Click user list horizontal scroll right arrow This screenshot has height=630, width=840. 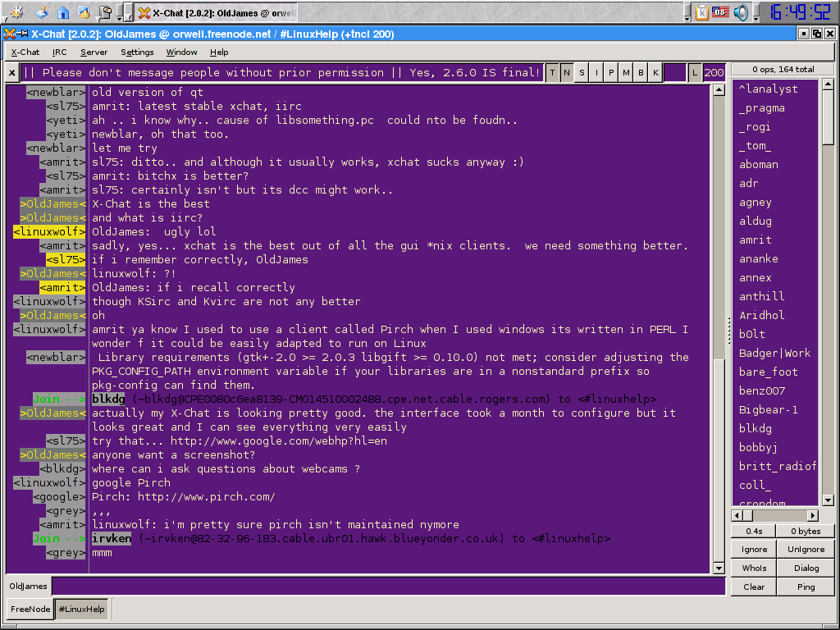[x=813, y=515]
